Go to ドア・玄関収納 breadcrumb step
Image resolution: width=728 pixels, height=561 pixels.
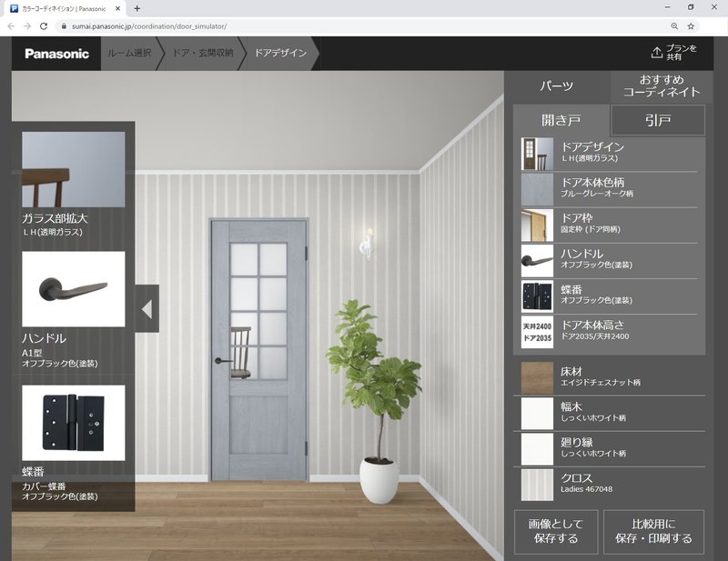coord(202,53)
